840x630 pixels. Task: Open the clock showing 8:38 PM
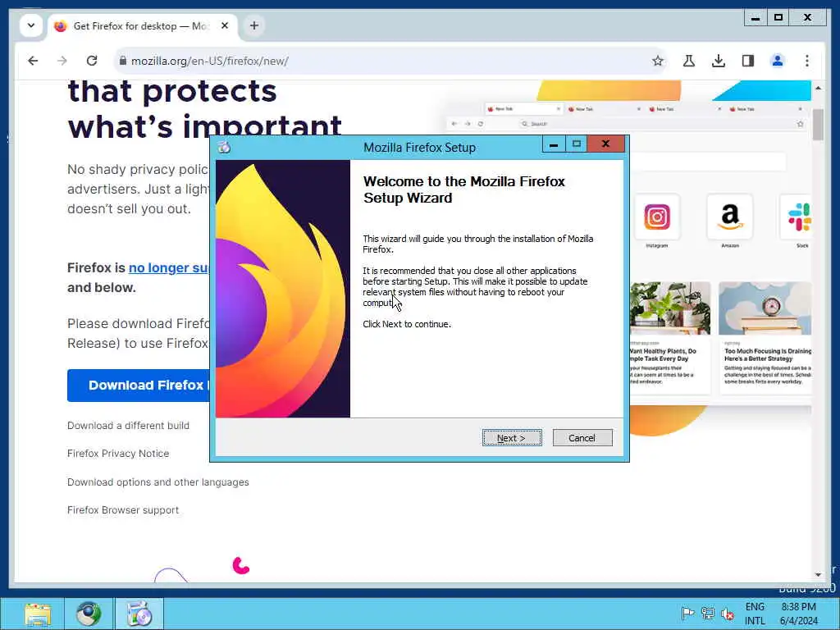pos(799,614)
